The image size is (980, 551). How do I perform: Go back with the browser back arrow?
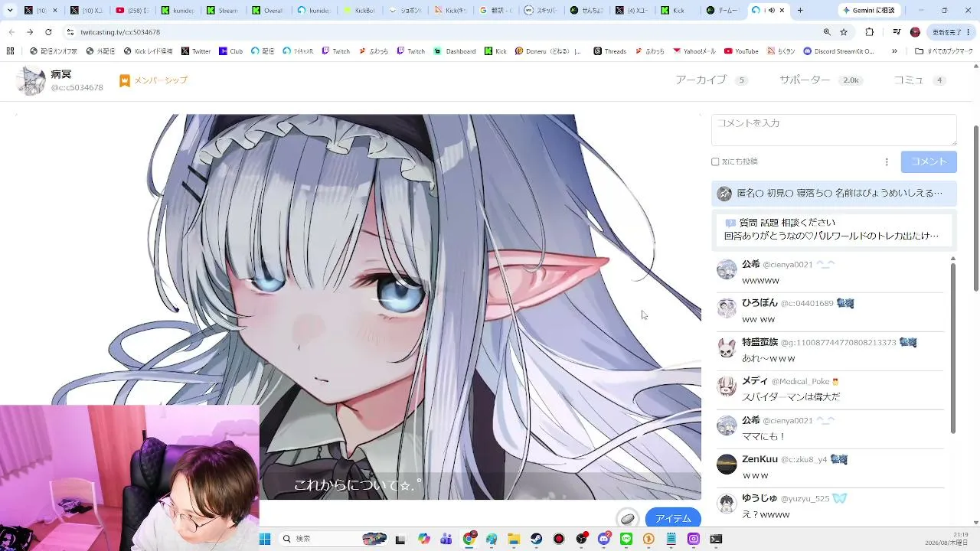(x=11, y=32)
